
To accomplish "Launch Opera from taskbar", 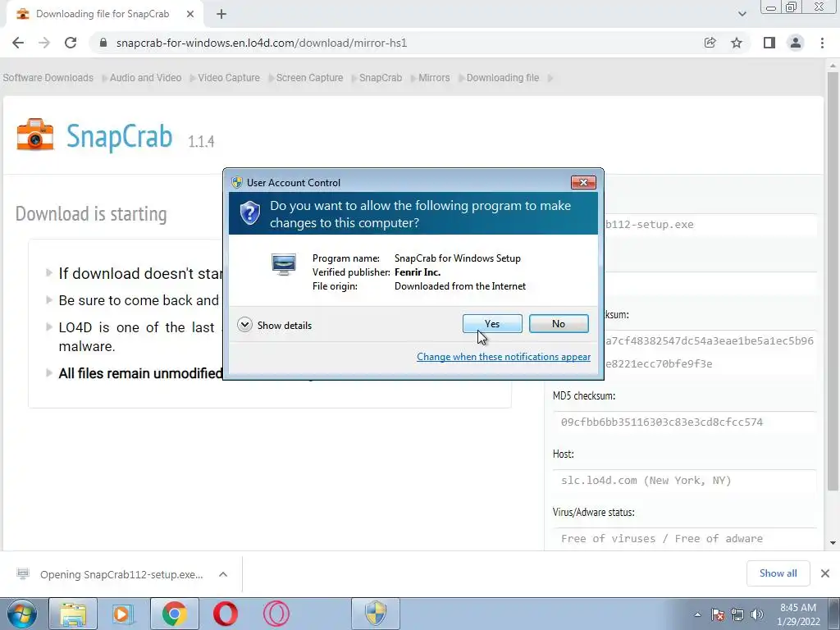I will (x=226, y=614).
